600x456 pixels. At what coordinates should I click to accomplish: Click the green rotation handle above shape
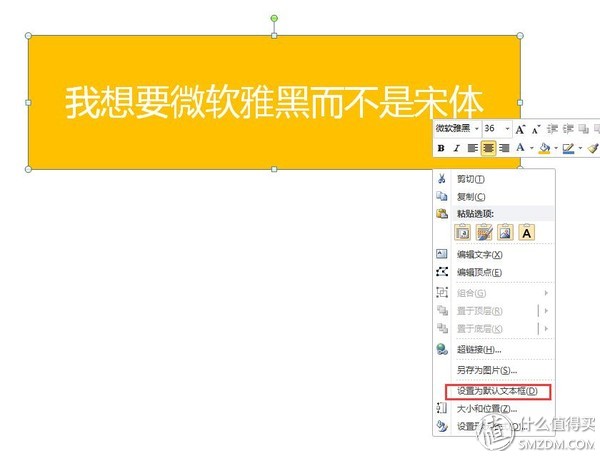pyautogui.click(x=274, y=18)
